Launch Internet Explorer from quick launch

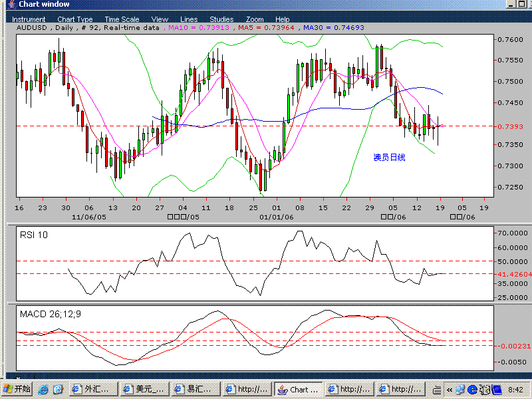[43, 389]
